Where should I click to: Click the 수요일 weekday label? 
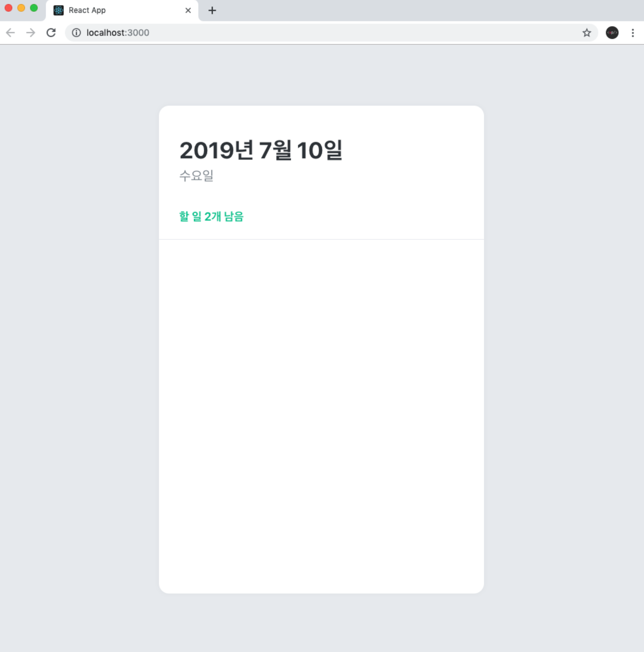click(196, 175)
